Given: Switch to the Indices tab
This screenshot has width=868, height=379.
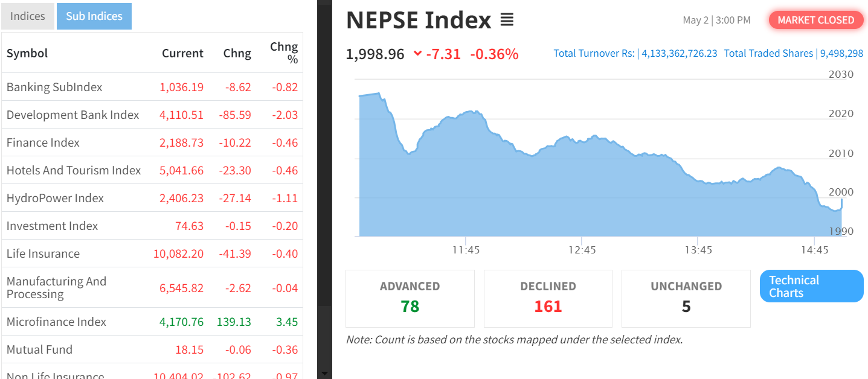Looking at the screenshot, I should (x=28, y=16).
